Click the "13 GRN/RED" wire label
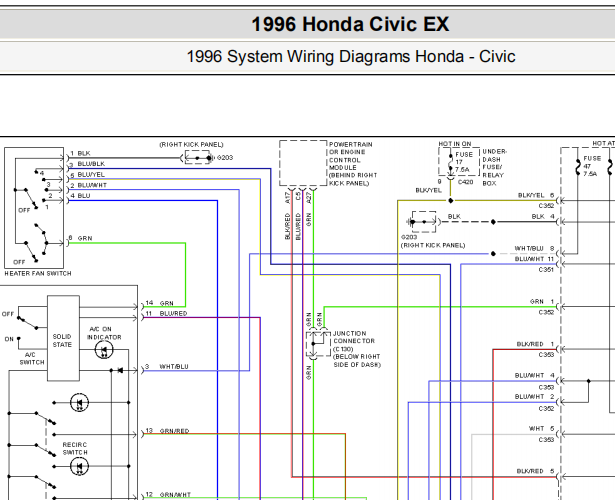The width and height of the screenshot is (615, 500). [167, 431]
